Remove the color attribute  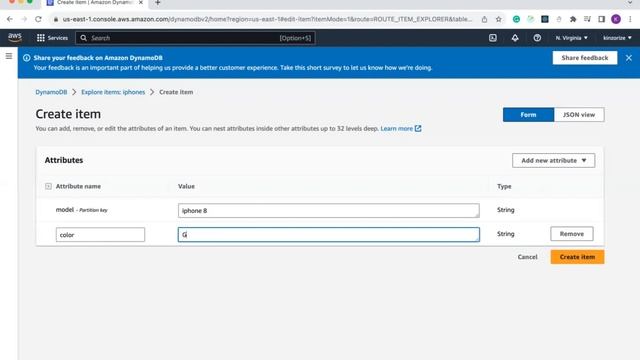[x=571, y=234]
